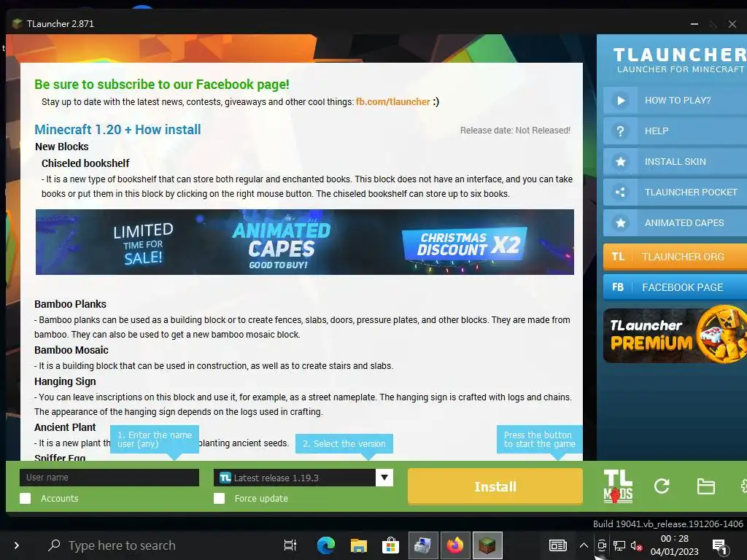Open Microsoft Store from taskbar
Viewport: 747px width, 560px height.
tap(390, 545)
